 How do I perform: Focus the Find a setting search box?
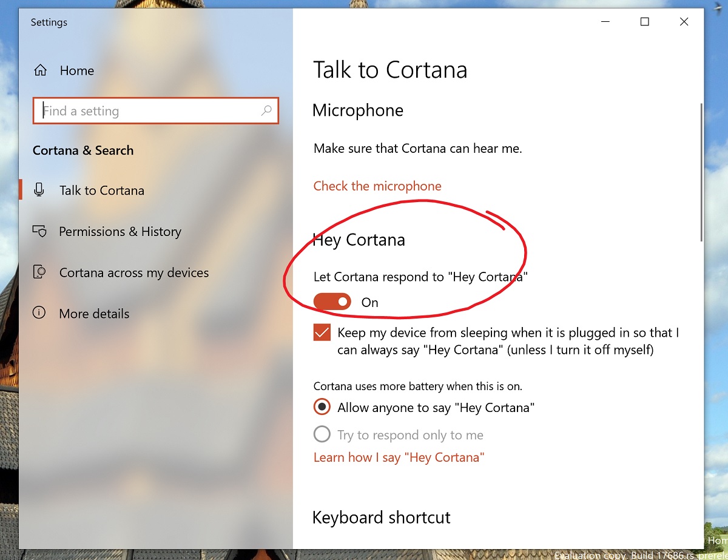coord(156,111)
